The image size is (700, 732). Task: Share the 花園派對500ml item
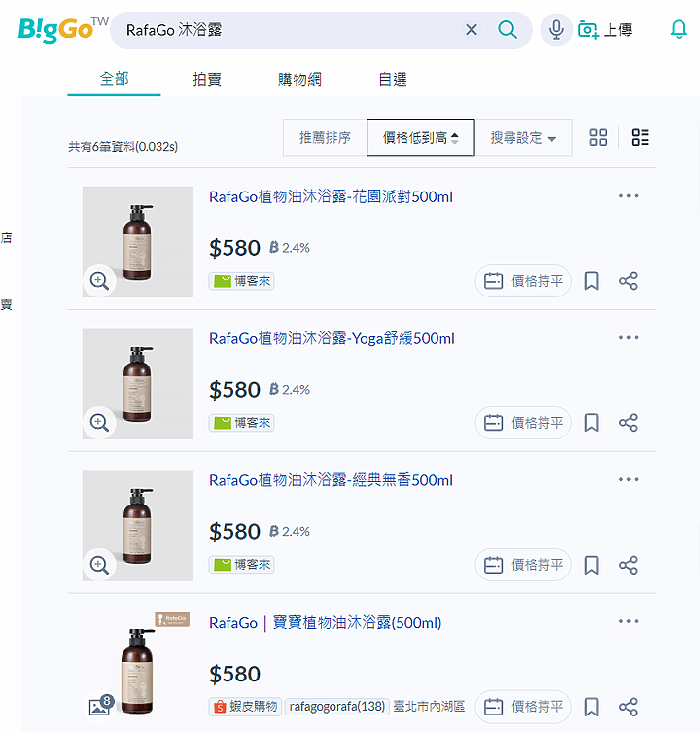click(629, 281)
